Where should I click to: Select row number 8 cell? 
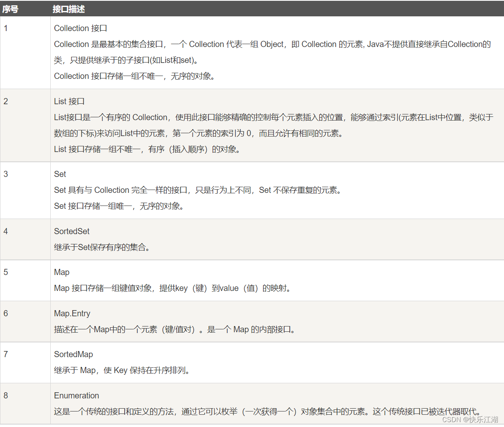pos(25,404)
